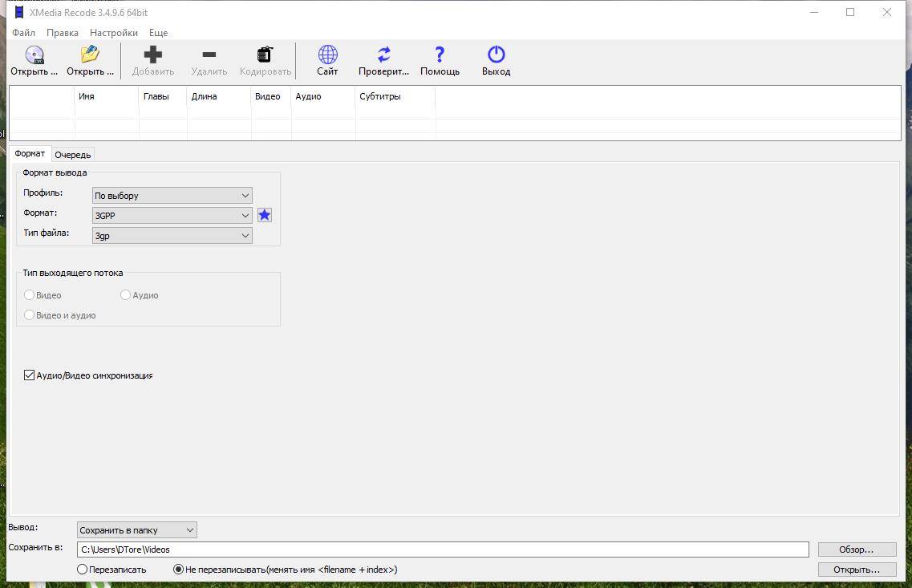Open file via folder icon
Viewport: 912px width, 588px height.
90,55
